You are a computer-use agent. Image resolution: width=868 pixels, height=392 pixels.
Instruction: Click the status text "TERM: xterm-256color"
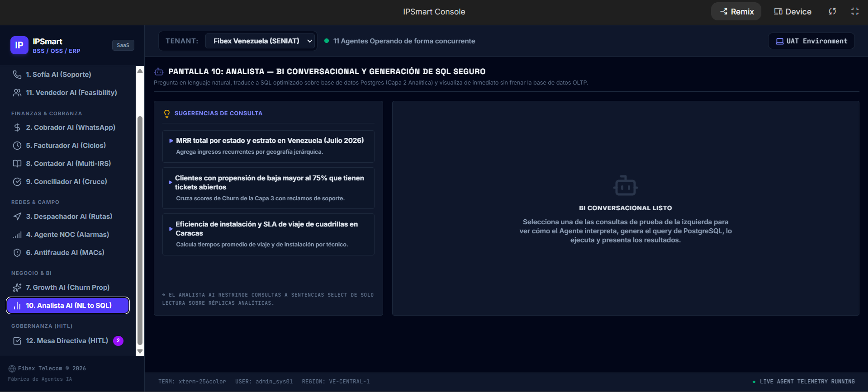192,382
